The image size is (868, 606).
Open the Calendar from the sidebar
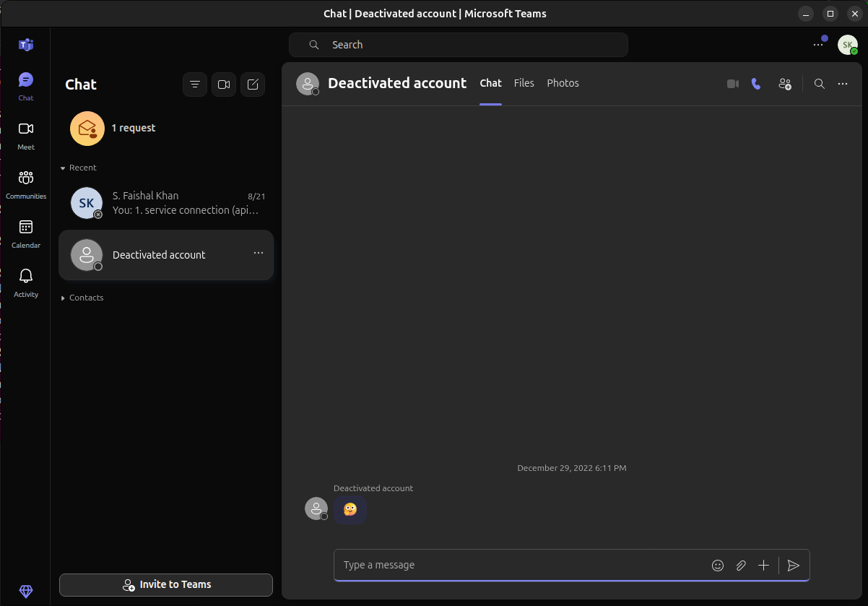(25, 232)
